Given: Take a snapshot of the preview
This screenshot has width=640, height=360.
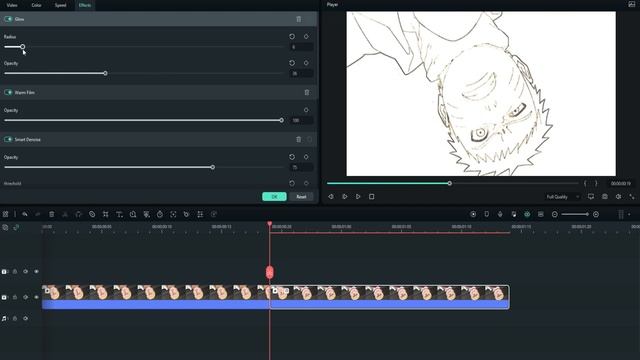Looking at the screenshot, I should (x=604, y=197).
